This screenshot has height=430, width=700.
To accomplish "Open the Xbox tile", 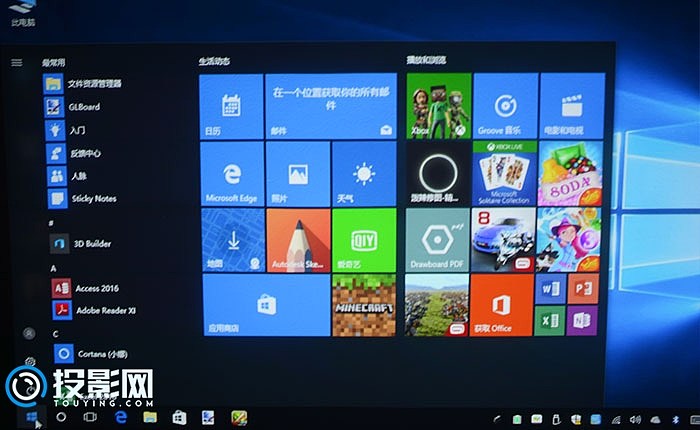I will pos(439,106).
